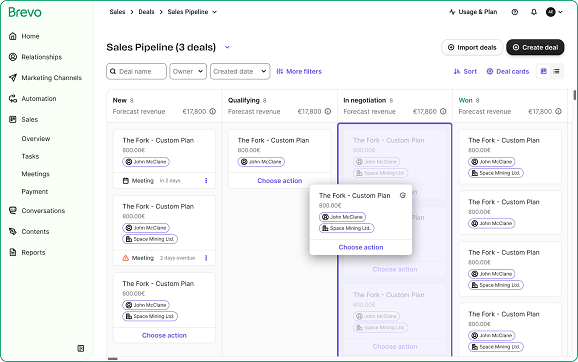
Task: Show forecast info for In negotiation column
Action: [x=443, y=111]
